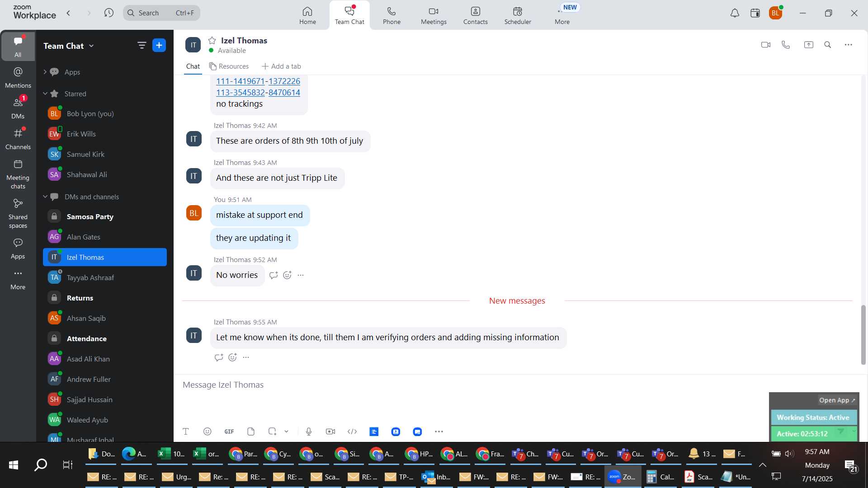The width and height of the screenshot is (868, 488).
Task: Open chat with Erik Wills
Action: coord(105,134)
